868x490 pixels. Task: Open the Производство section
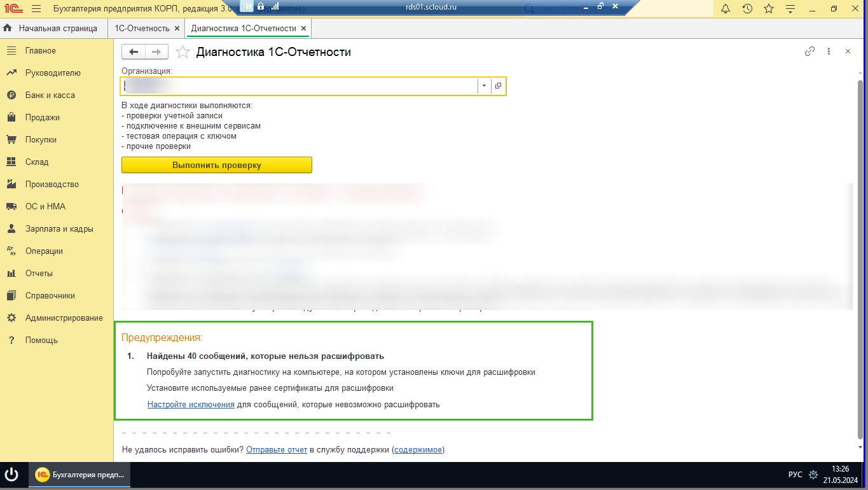click(57, 185)
